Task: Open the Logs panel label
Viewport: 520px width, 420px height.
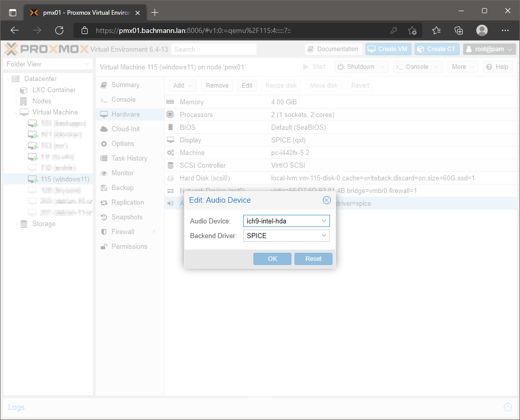Action: (16, 407)
